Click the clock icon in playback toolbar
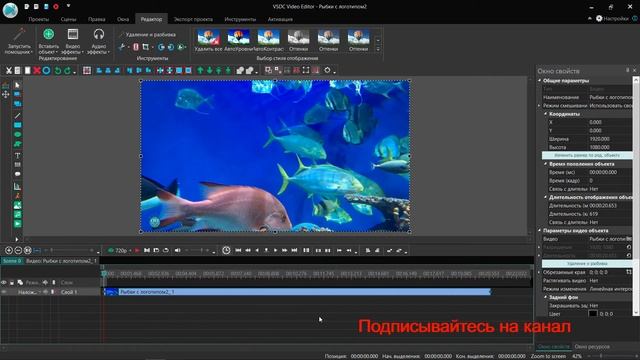Screen dimensions: 640x360 click(226, 250)
